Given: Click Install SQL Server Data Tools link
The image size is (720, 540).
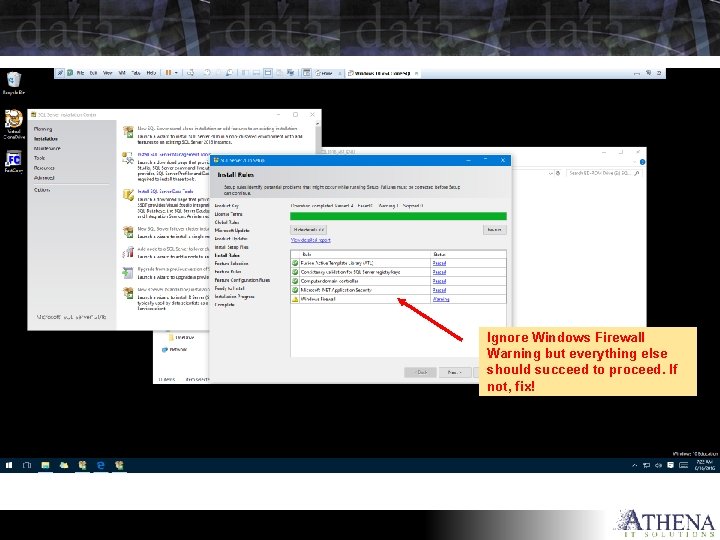Looking at the screenshot, I should pyautogui.click(x=166, y=191).
